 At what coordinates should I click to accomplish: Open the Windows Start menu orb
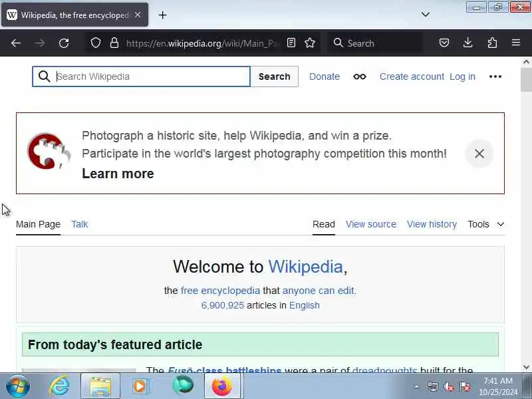[x=18, y=386]
